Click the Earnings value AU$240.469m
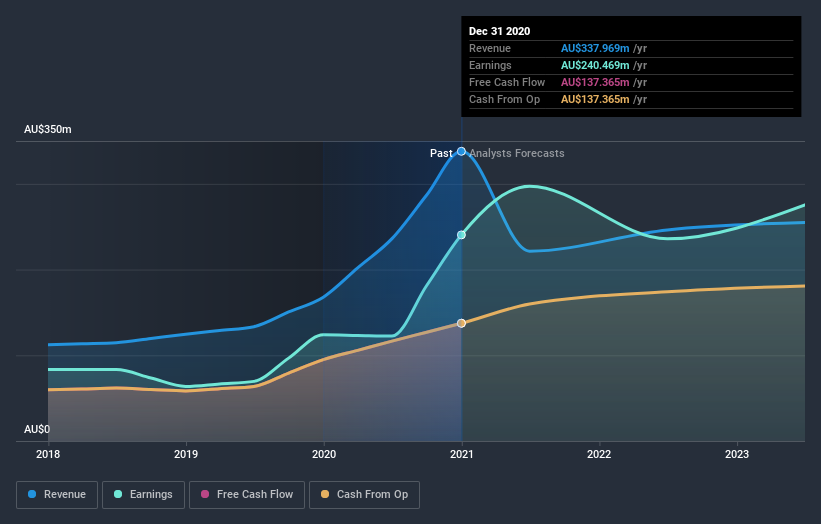 (595, 65)
